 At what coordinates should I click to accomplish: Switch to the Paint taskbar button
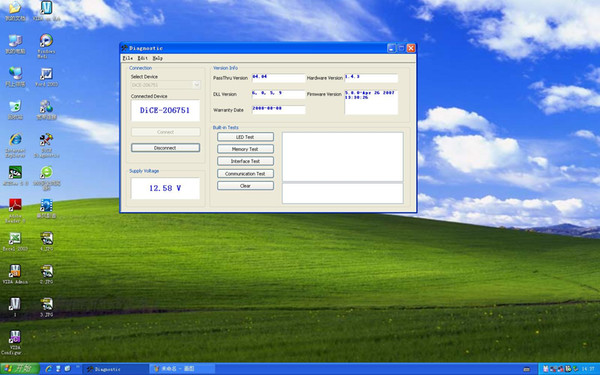[x=183, y=369]
